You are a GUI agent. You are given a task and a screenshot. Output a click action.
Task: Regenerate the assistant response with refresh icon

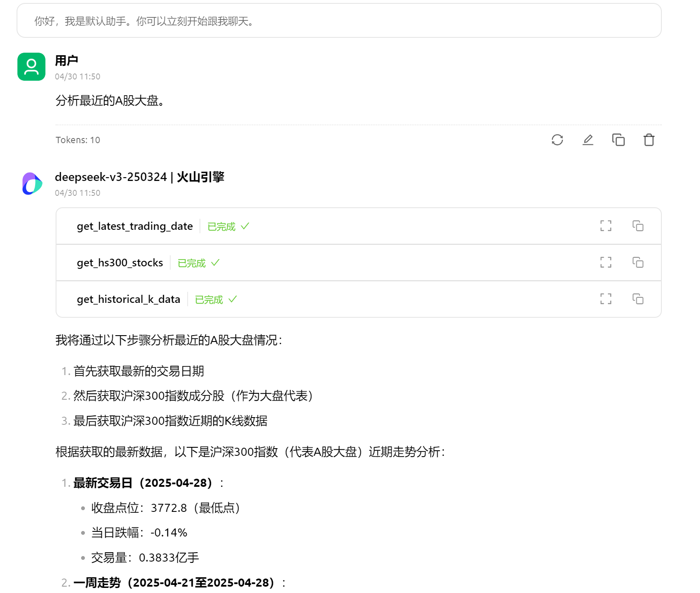coord(557,140)
